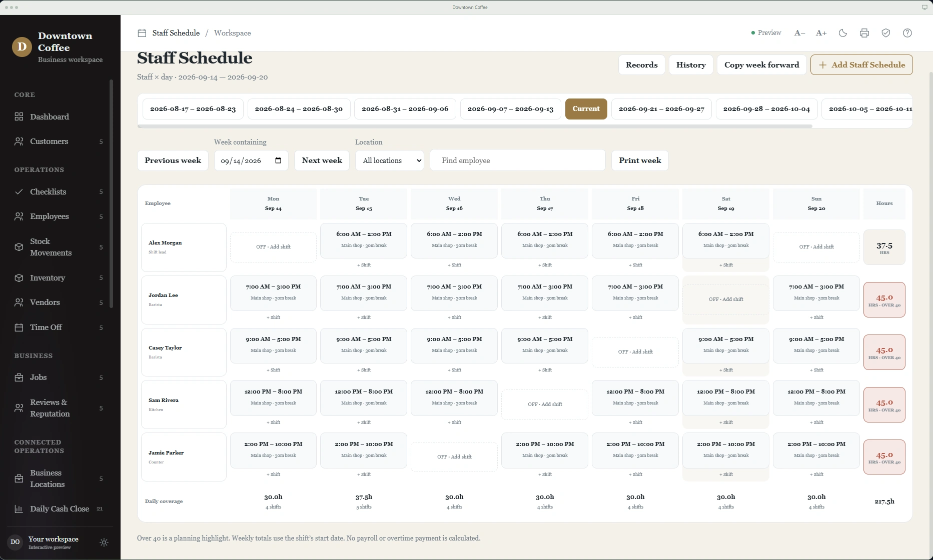933x560 pixels.
Task: Click the Stock Movements box icon
Action: (19, 247)
